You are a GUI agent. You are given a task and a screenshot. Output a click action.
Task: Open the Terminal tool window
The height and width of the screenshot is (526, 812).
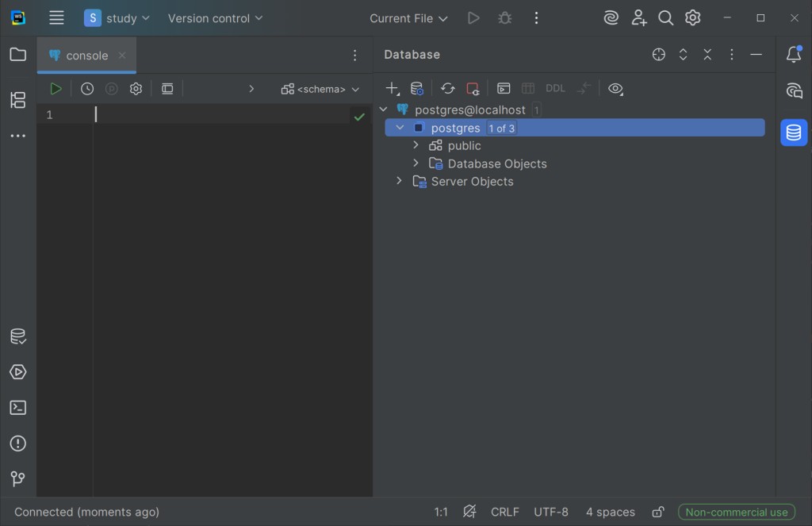point(17,408)
